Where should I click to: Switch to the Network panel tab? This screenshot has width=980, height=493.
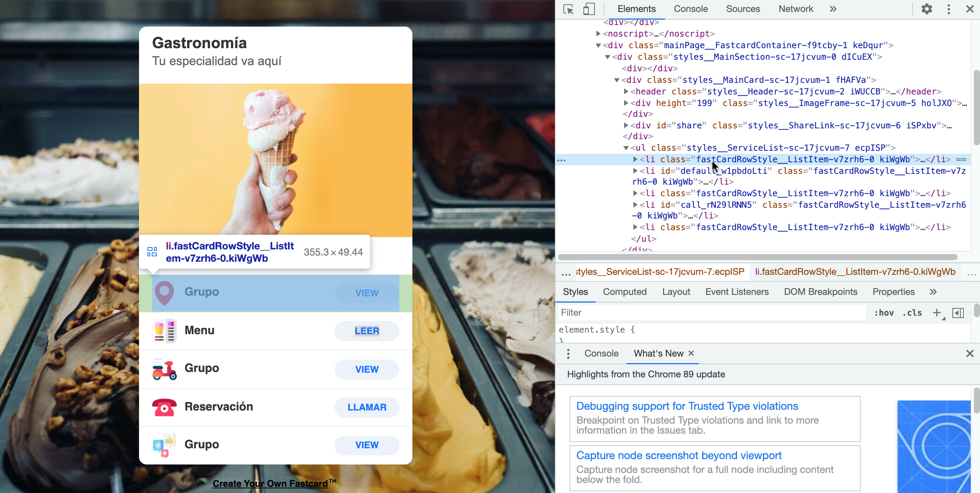coord(796,9)
